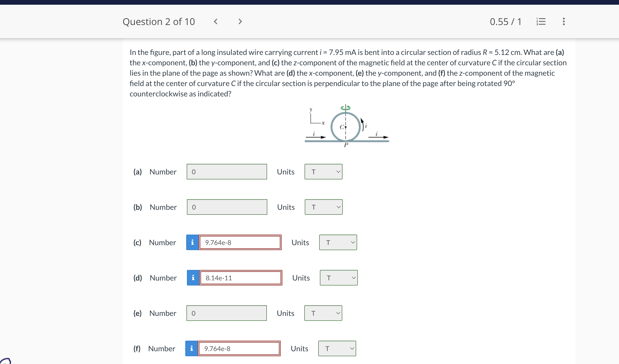Screen dimensions: 619x364
Task: Click the 0.55 / 1 score text
Action: click(x=506, y=22)
